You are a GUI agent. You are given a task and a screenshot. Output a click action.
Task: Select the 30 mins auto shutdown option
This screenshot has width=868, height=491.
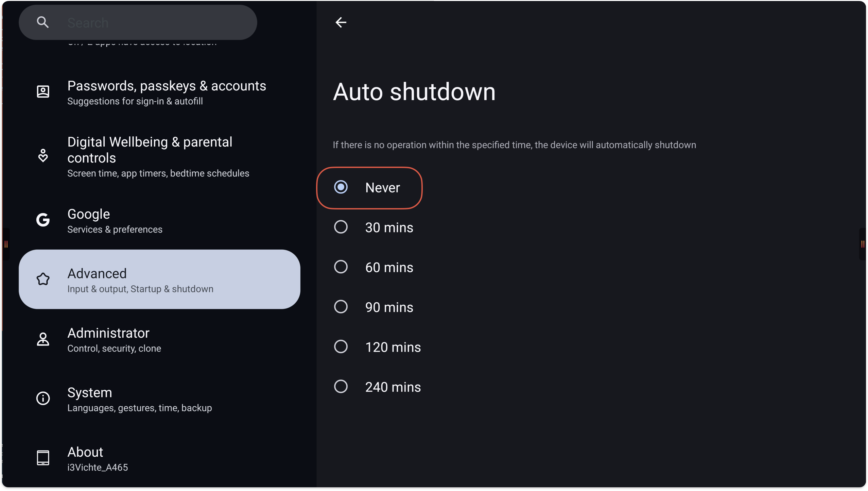[341, 227]
